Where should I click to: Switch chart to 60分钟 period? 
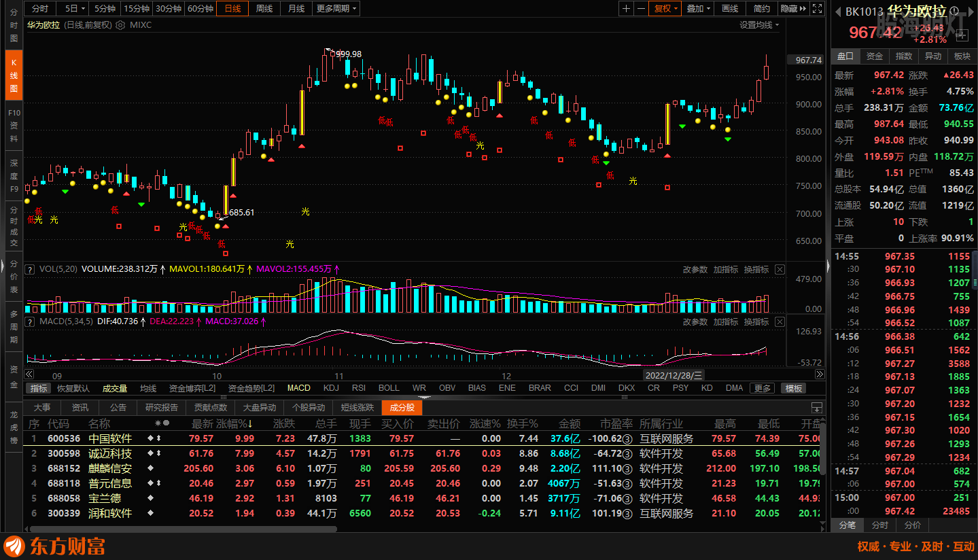pyautogui.click(x=200, y=9)
